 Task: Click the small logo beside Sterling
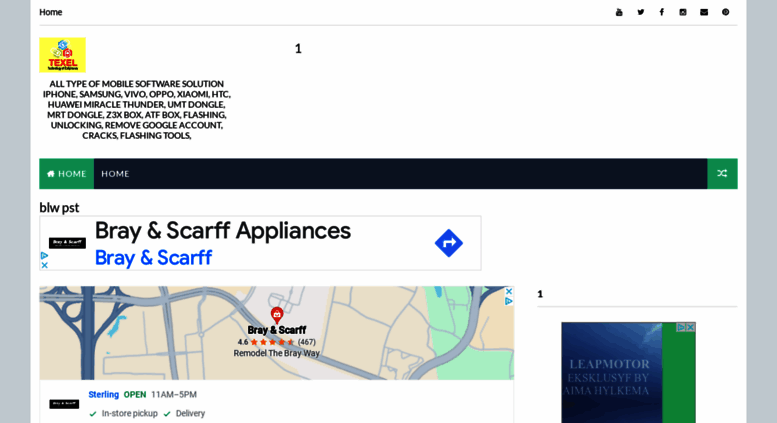[64, 404]
